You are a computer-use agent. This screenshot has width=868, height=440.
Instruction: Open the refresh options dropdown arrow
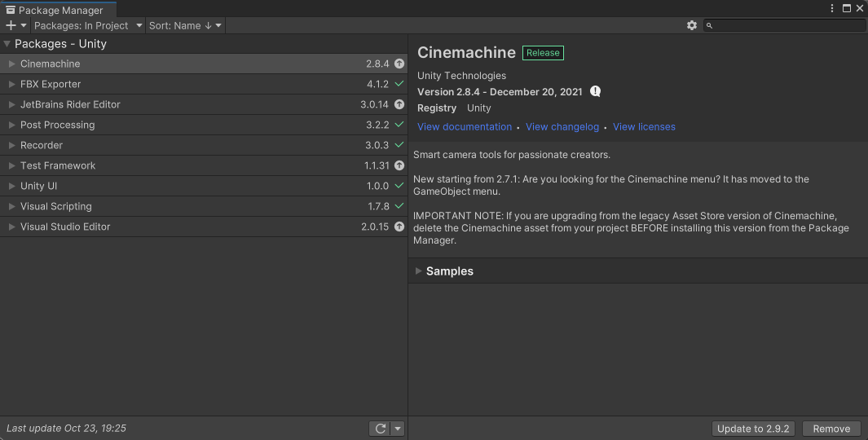[398, 429]
